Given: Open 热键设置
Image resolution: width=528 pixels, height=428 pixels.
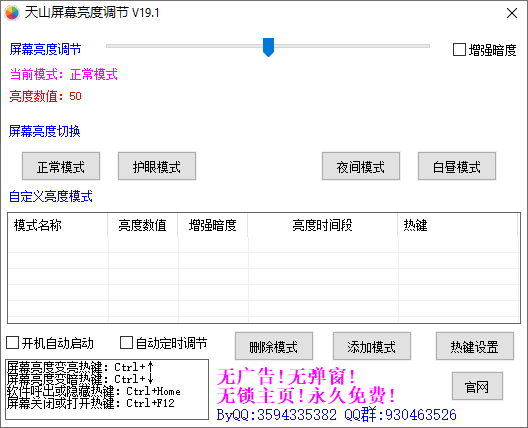Looking at the screenshot, I should click(475, 346).
